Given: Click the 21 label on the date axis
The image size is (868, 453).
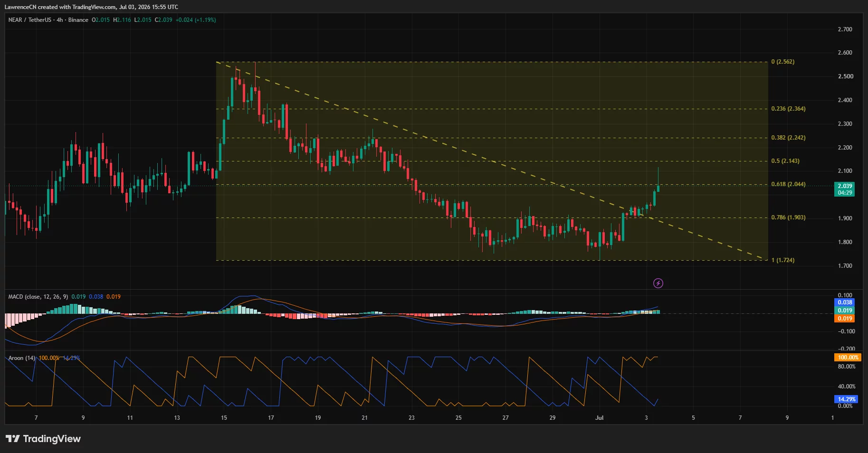Looking at the screenshot, I should 364,418.
